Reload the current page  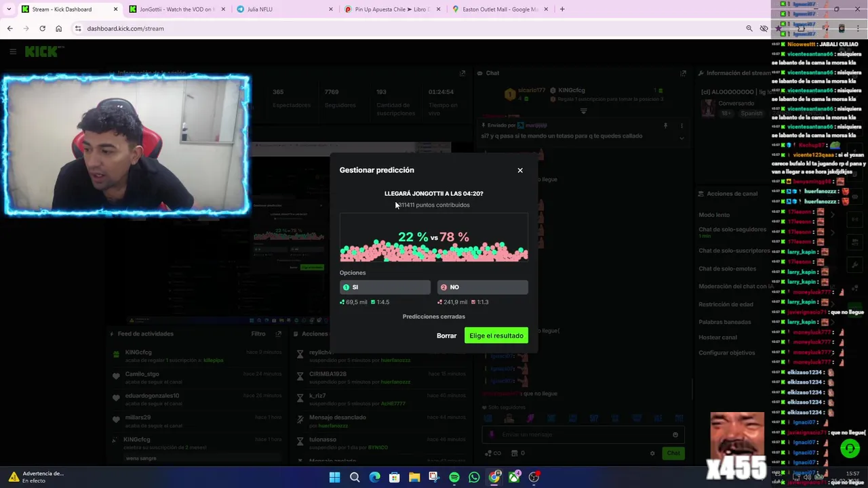click(42, 28)
